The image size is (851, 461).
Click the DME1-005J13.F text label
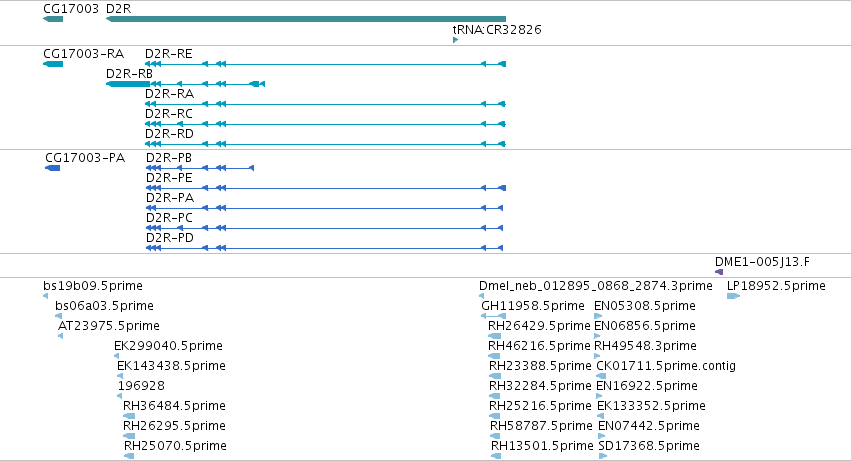click(762, 262)
